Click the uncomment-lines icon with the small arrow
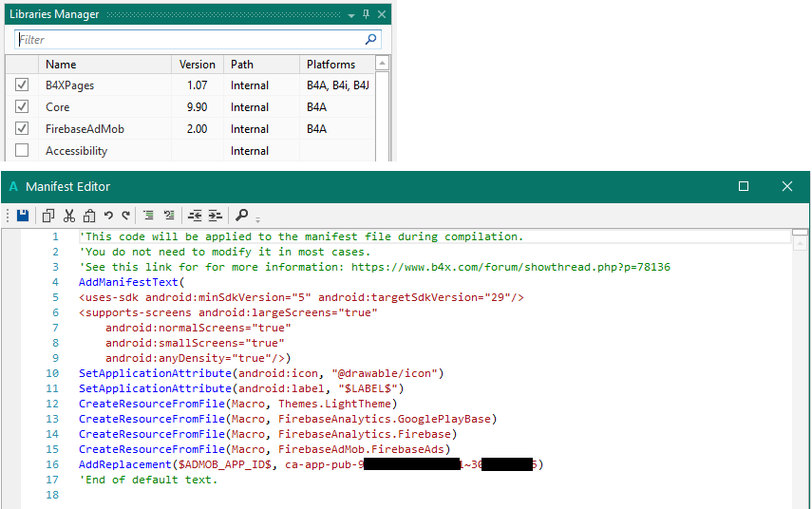 pyautogui.click(x=169, y=216)
